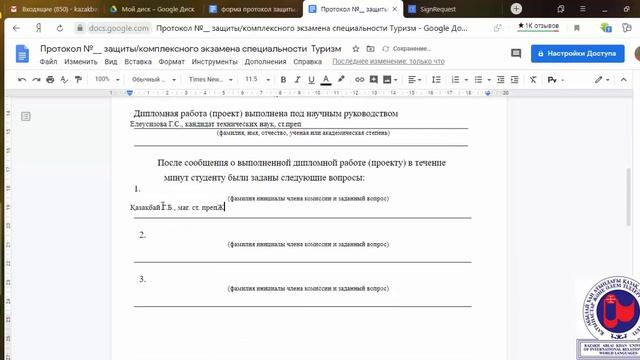Open the text alignment dropdown
Screen dimensions: 640x360
[x=415, y=80]
